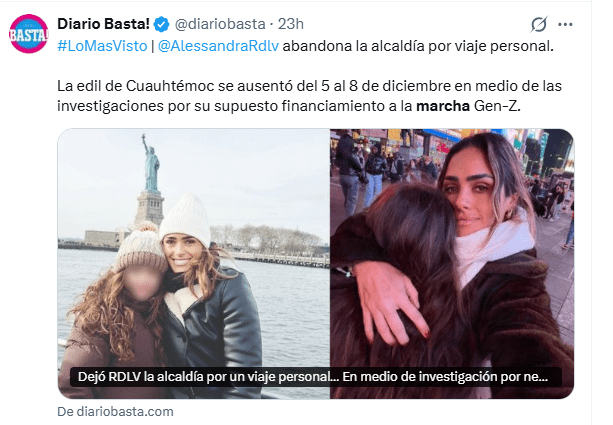This screenshot has height=425, width=613.
Task: Click the Diario Basta! display name
Action: (103, 24)
